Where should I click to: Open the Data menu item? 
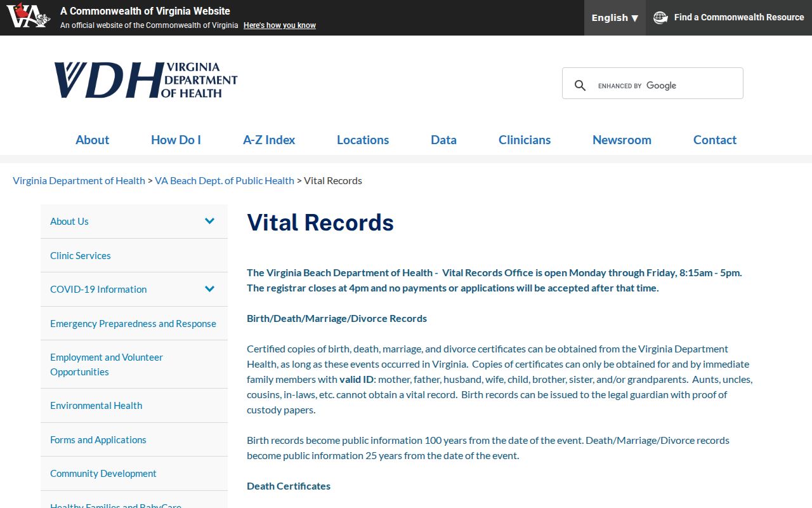pyautogui.click(x=443, y=140)
